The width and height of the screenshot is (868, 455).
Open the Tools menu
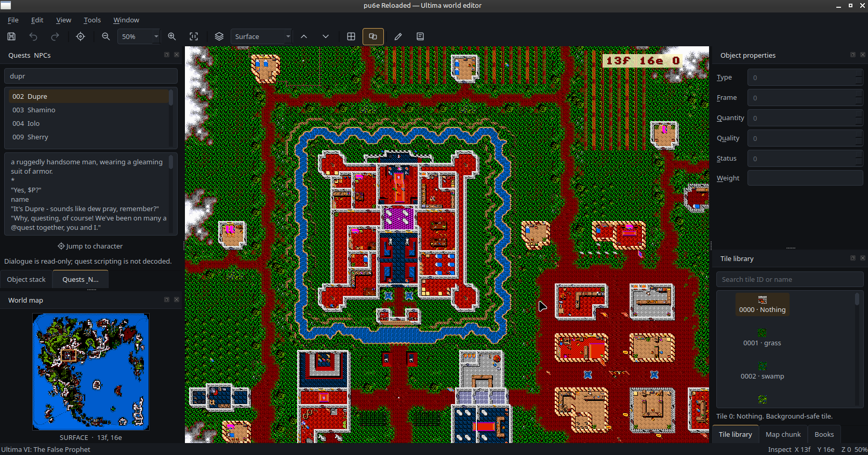point(92,20)
